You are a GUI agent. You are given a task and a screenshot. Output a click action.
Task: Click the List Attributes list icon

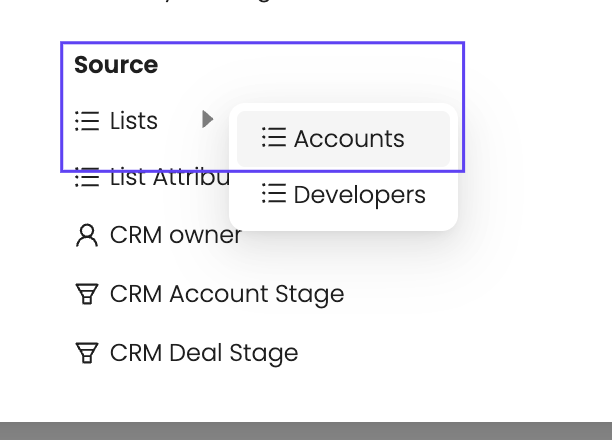pyautogui.click(x=87, y=178)
